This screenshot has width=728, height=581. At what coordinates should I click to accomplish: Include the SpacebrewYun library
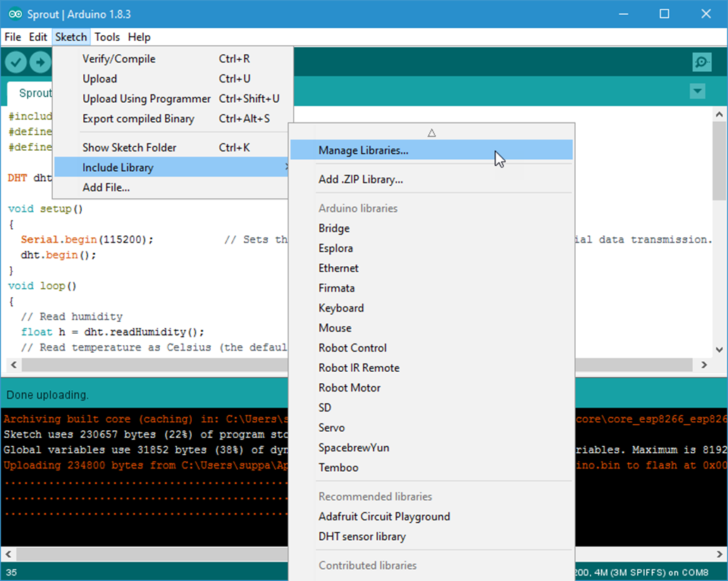[x=431, y=448]
